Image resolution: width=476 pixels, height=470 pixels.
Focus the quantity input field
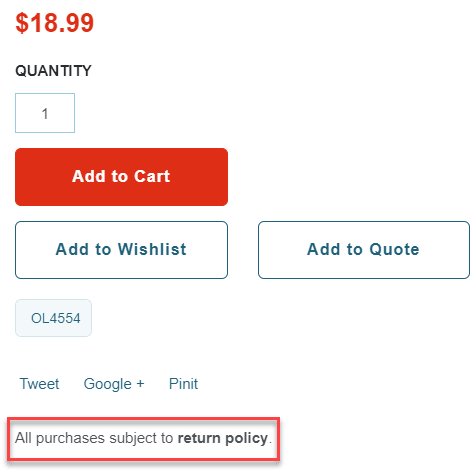45,113
